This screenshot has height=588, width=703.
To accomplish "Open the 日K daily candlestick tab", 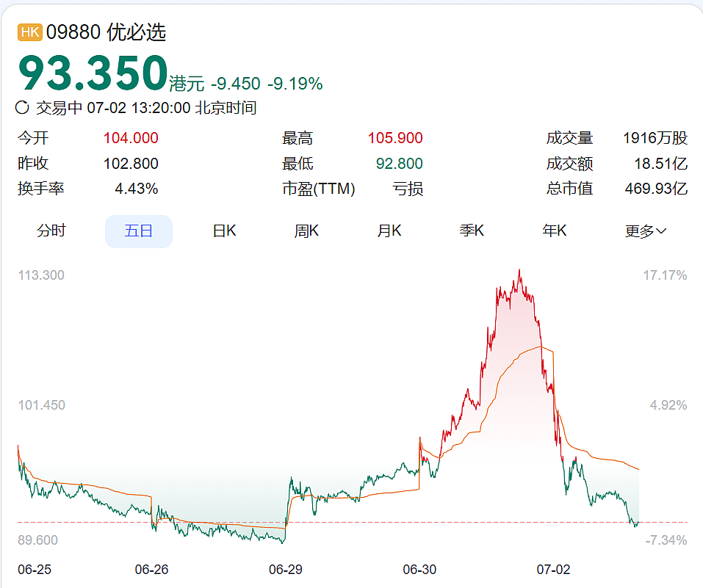I will point(224,231).
